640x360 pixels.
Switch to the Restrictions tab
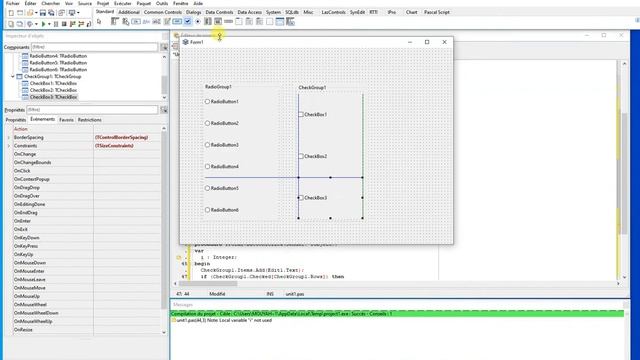(x=89, y=120)
